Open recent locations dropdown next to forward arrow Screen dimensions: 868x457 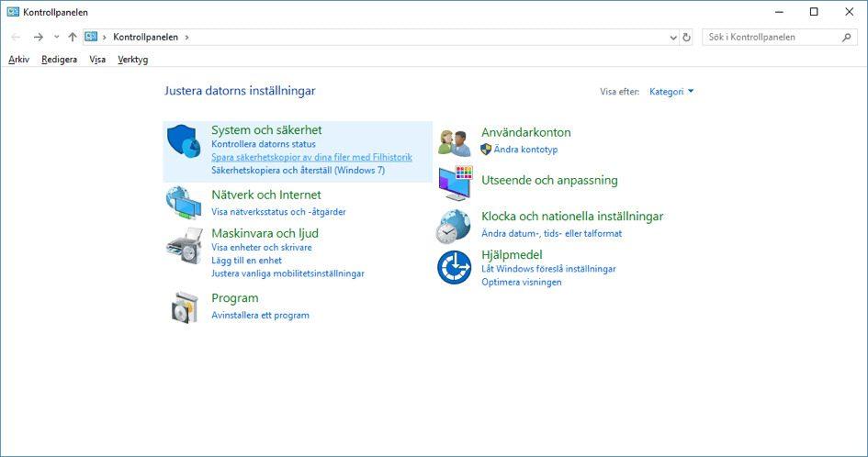(x=56, y=38)
